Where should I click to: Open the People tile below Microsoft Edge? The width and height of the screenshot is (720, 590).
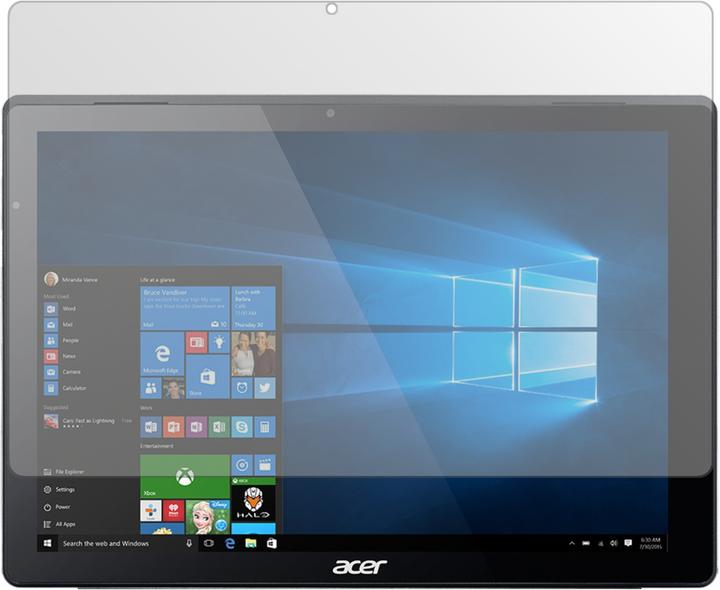151,388
